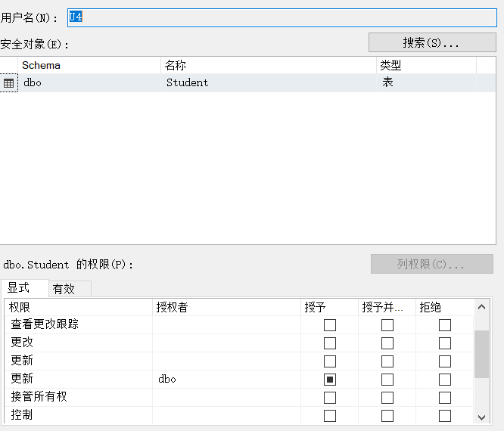The image size is (504, 431).
Task: Select the dbo schema cell
Action: tap(89, 83)
